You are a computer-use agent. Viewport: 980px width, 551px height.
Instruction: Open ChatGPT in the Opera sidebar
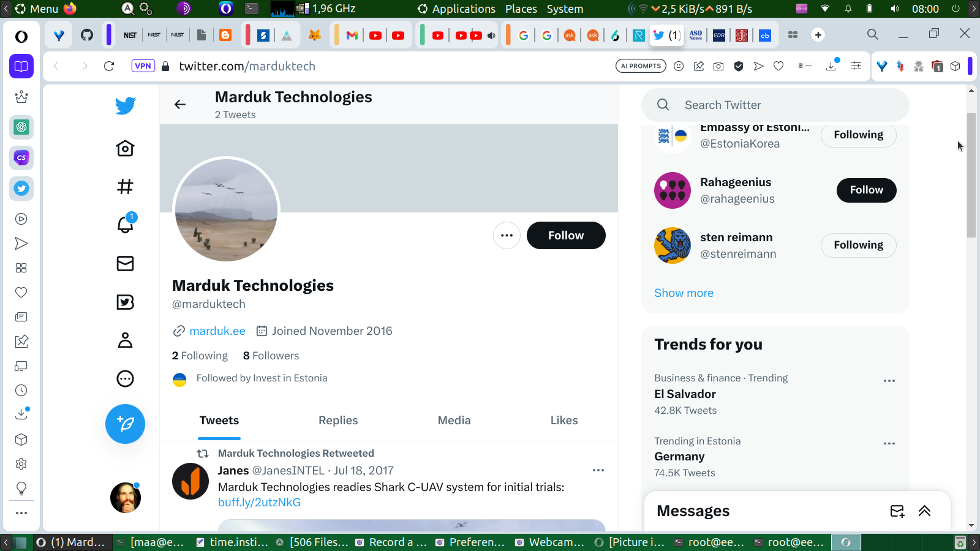click(x=21, y=127)
